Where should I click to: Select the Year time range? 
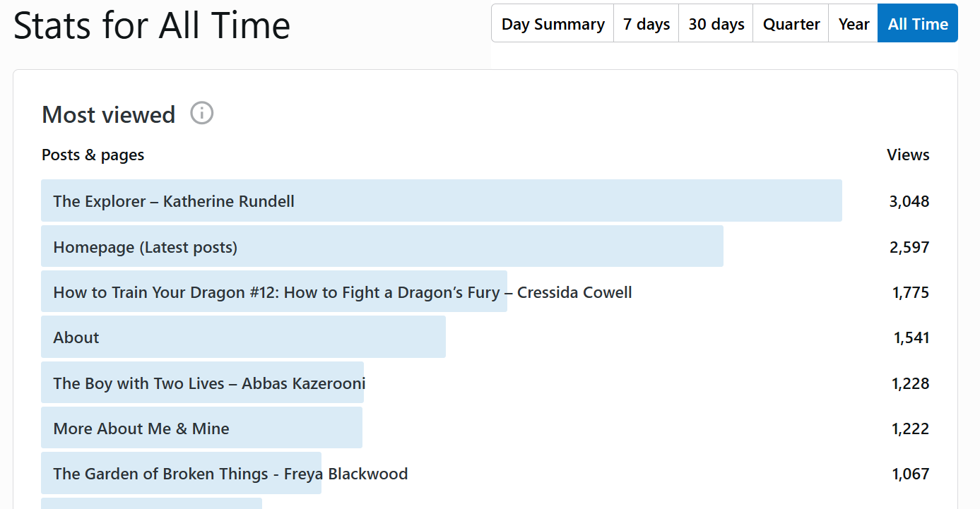pyautogui.click(x=853, y=24)
